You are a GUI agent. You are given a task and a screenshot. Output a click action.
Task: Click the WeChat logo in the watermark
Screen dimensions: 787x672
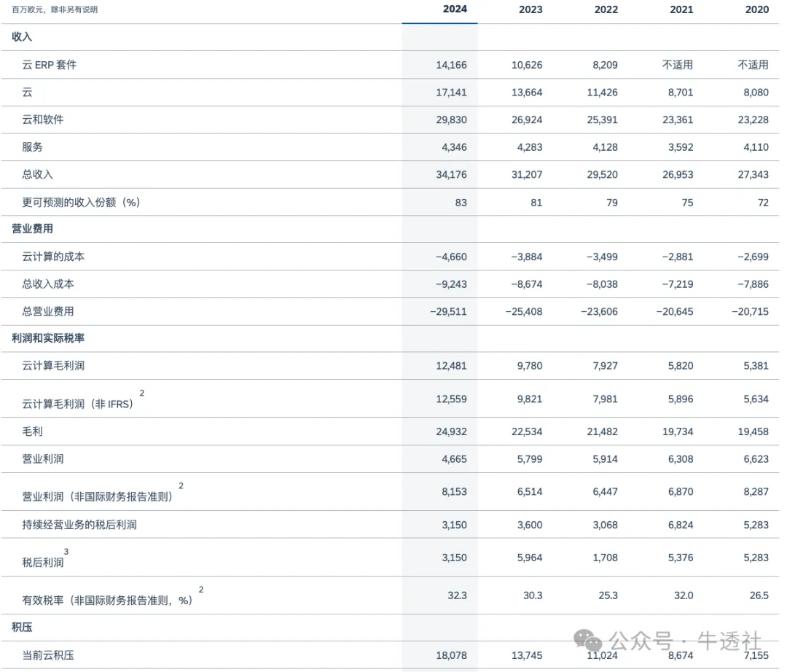click(x=587, y=640)
